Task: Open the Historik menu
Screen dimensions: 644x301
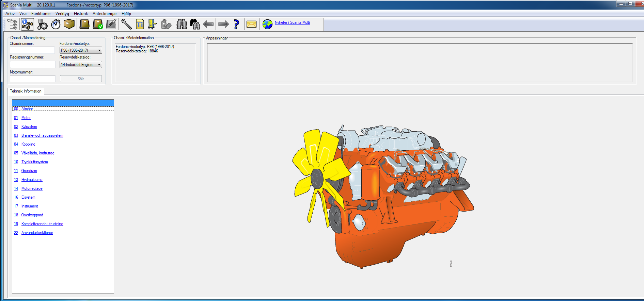Action: tap(81, 14)
